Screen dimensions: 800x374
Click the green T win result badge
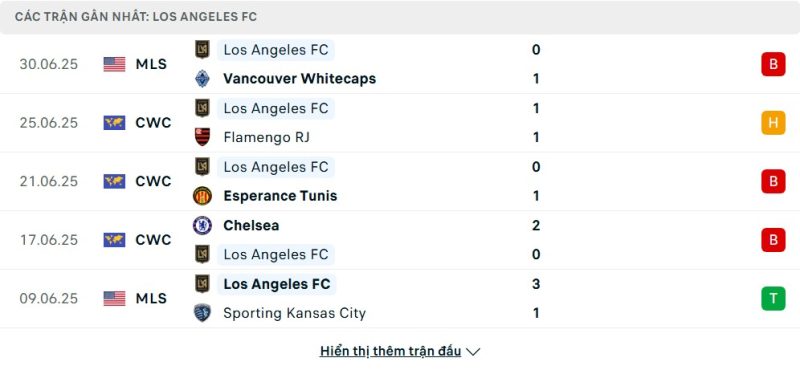point(773,298)
